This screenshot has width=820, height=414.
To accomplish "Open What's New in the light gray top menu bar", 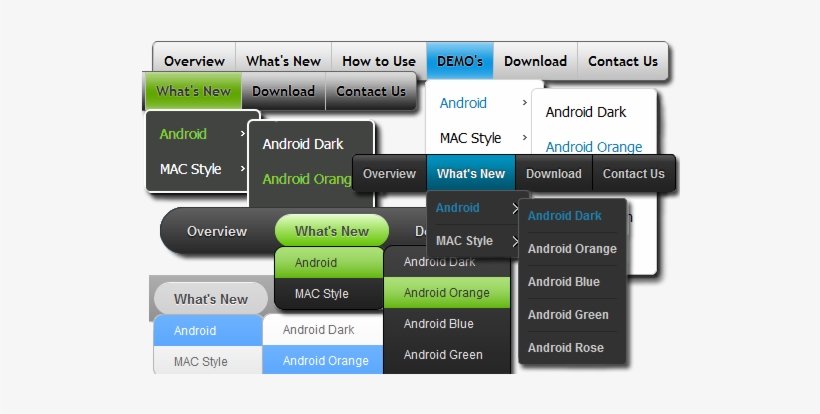I will [x=283, y=61].
